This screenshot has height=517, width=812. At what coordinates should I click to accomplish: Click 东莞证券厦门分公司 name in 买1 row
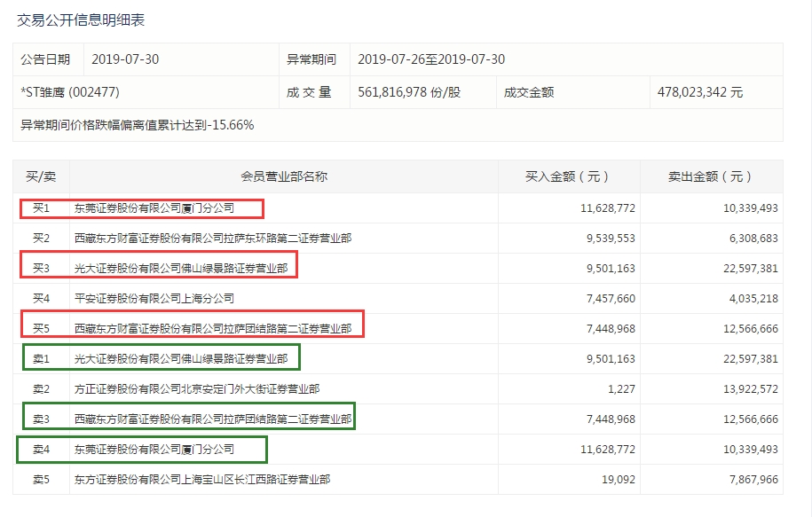click(154, 208)
